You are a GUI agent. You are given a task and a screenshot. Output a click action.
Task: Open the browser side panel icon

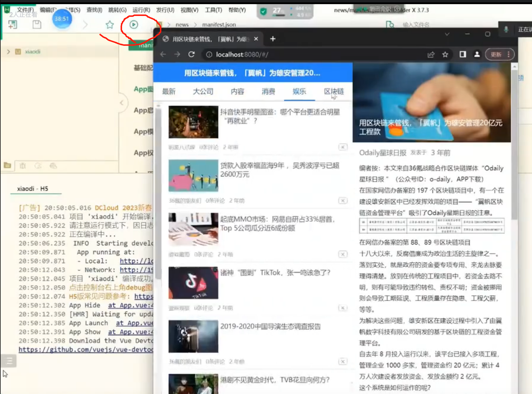coord(463,54)
